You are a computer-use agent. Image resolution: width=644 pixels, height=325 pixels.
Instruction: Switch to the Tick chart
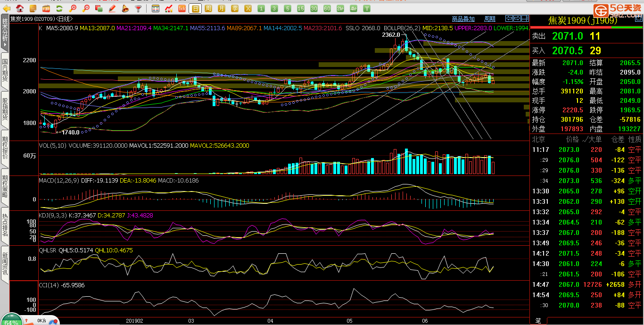182,8
